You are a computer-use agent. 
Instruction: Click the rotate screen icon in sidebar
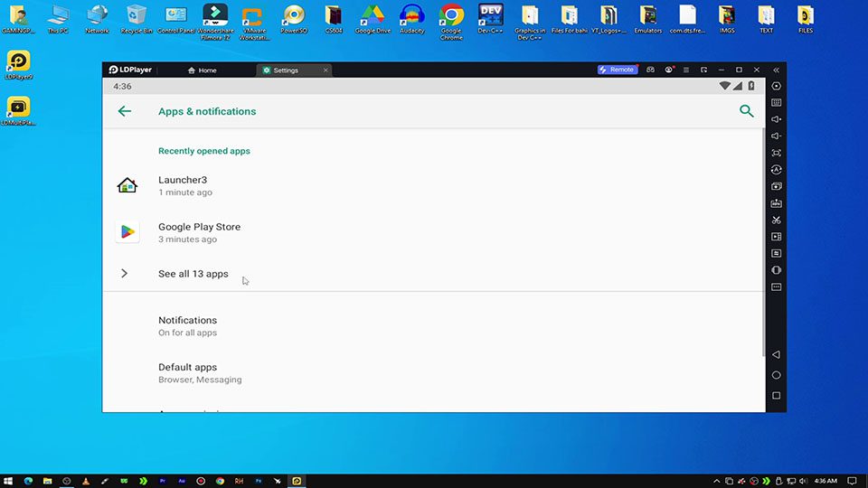(776, 270)
